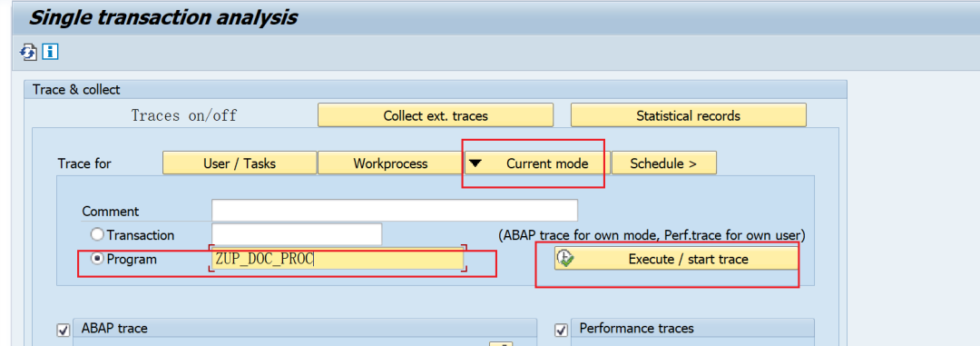Toggle the ABAP trace checkbox

[x=64, y=330]
